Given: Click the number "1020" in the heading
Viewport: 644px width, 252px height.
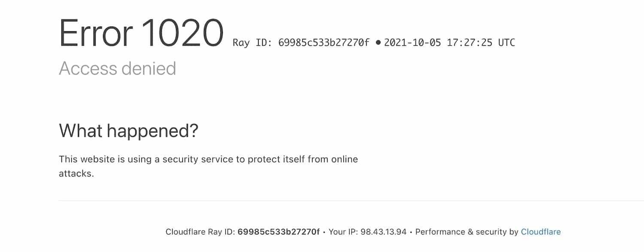Looking at the screenshot, I should click(182, 33).
